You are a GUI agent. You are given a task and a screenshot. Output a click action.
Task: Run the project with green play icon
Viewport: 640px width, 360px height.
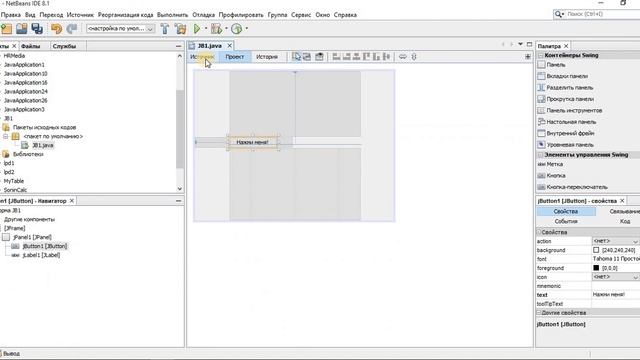[197, 29]
